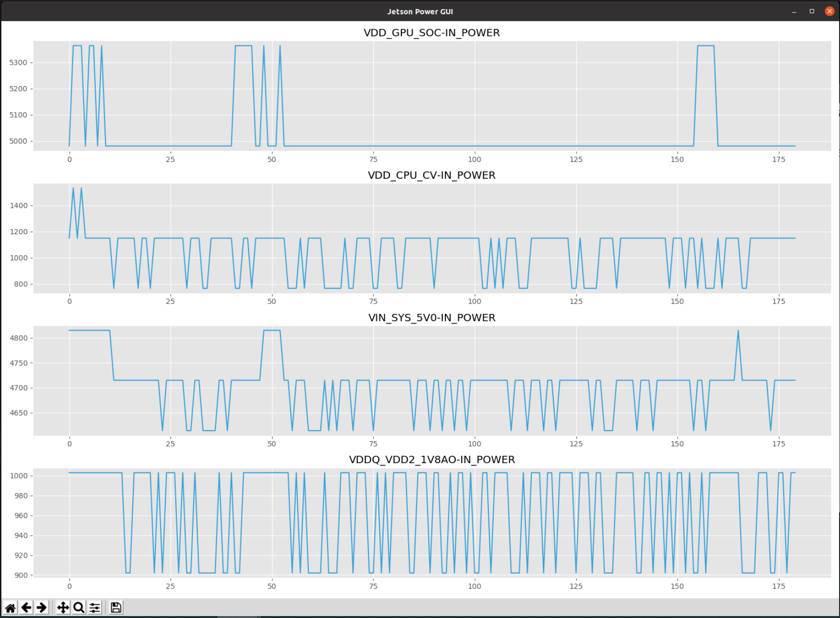Viewport: 840px width, 618px height.
Task: Click the VIN_SYS_5V0-IN_POWER plot title
Action: tap(431, 317)
